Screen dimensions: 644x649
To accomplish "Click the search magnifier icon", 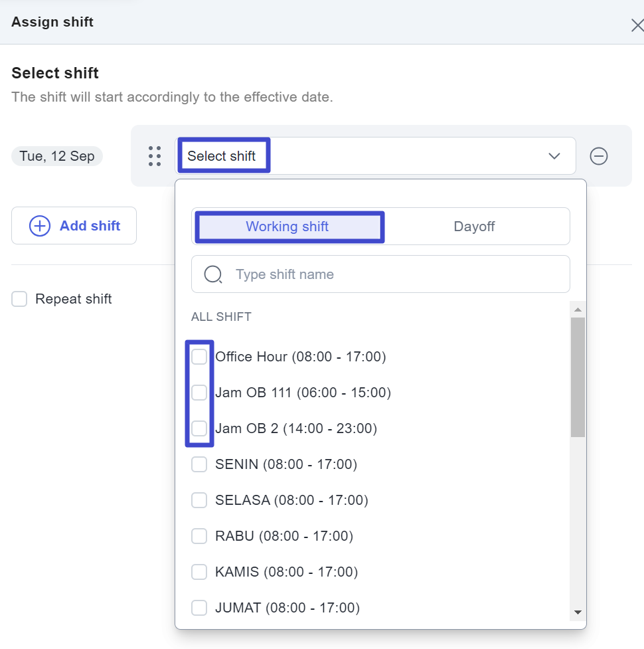I will click(x=213, y=274).
